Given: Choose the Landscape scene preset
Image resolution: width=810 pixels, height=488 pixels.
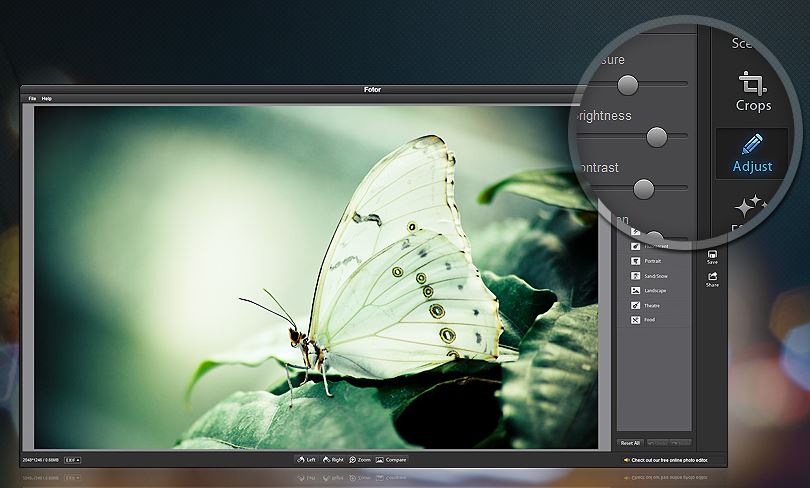Looking at the screenshot, I should (654, 290).
